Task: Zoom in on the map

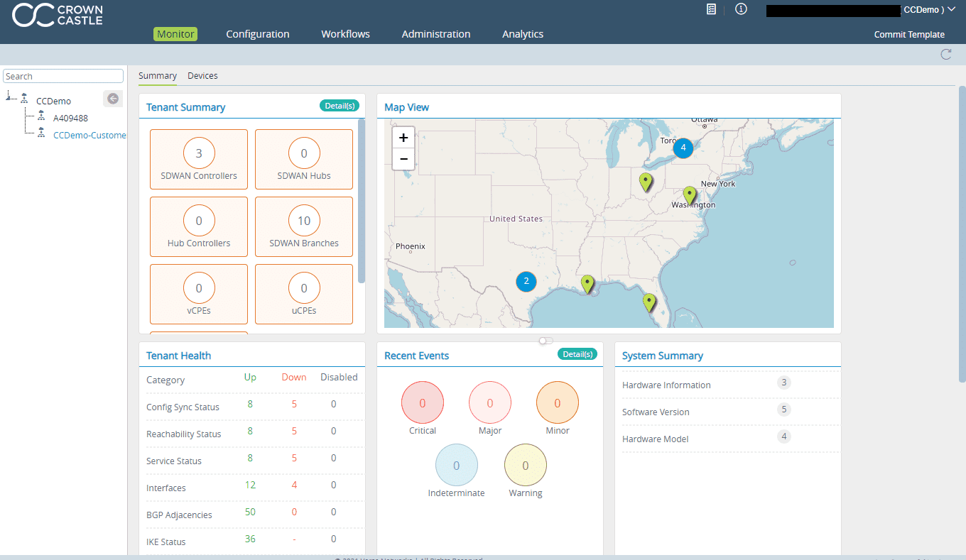Action: coord(403,138)
